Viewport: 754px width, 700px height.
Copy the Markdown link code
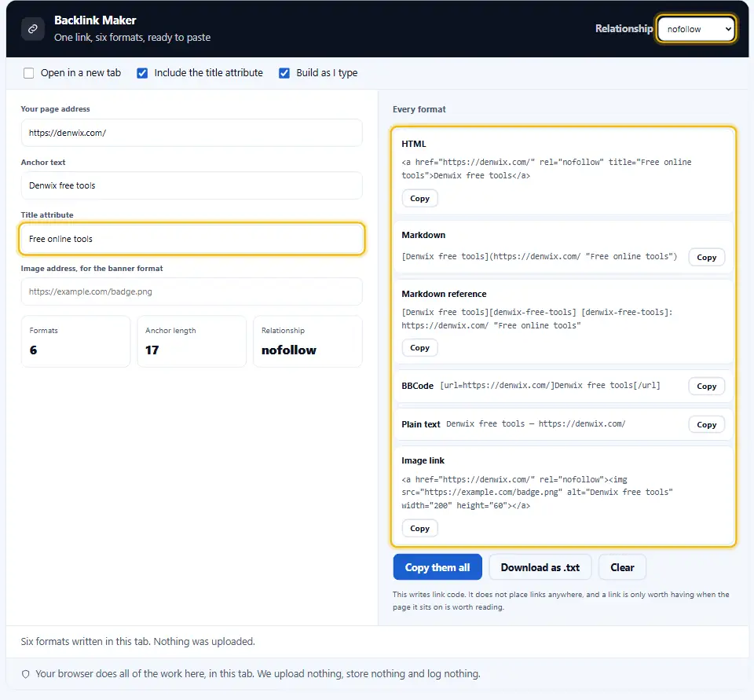tap(706, 258)
